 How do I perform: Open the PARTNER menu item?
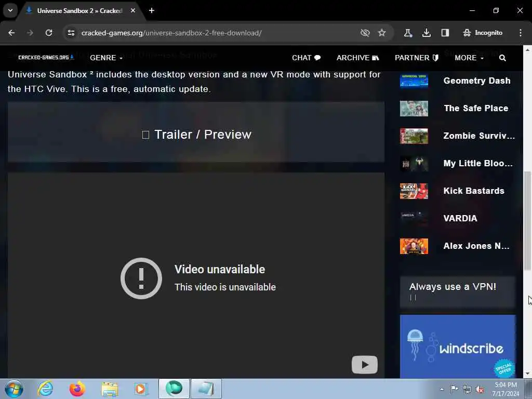(x=417, y=58)
